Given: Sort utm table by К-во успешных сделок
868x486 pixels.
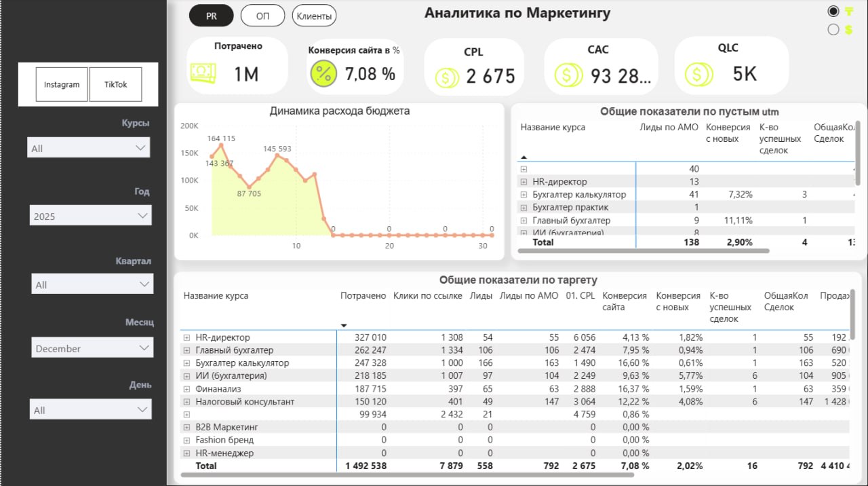Looking at the screenshot, I should tap(780, 138).
